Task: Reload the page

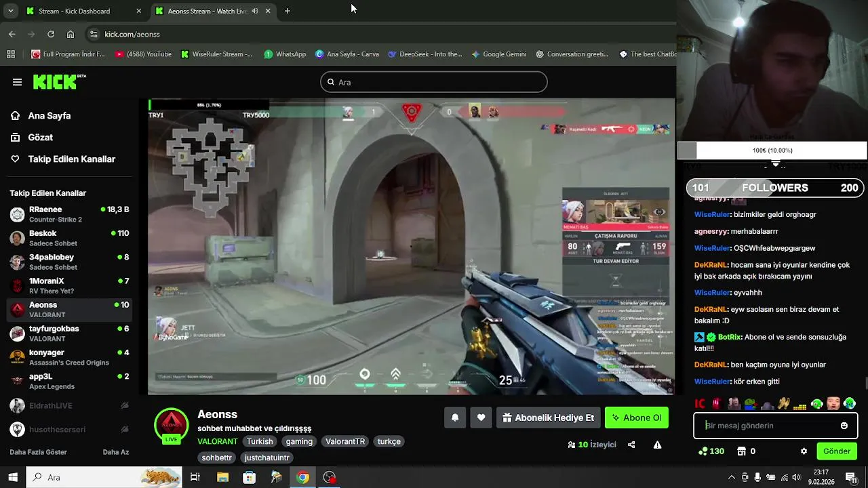Action: point(51,34)
